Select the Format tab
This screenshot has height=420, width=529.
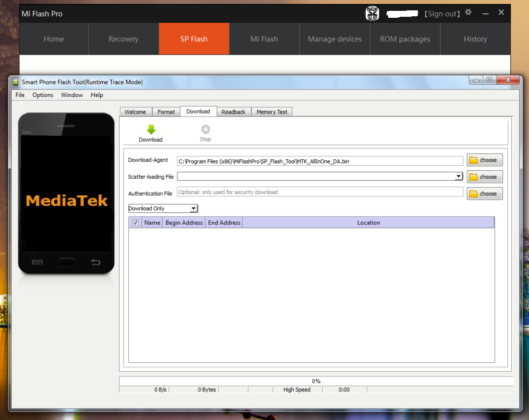pyautogui.click(x=166, y=112)
